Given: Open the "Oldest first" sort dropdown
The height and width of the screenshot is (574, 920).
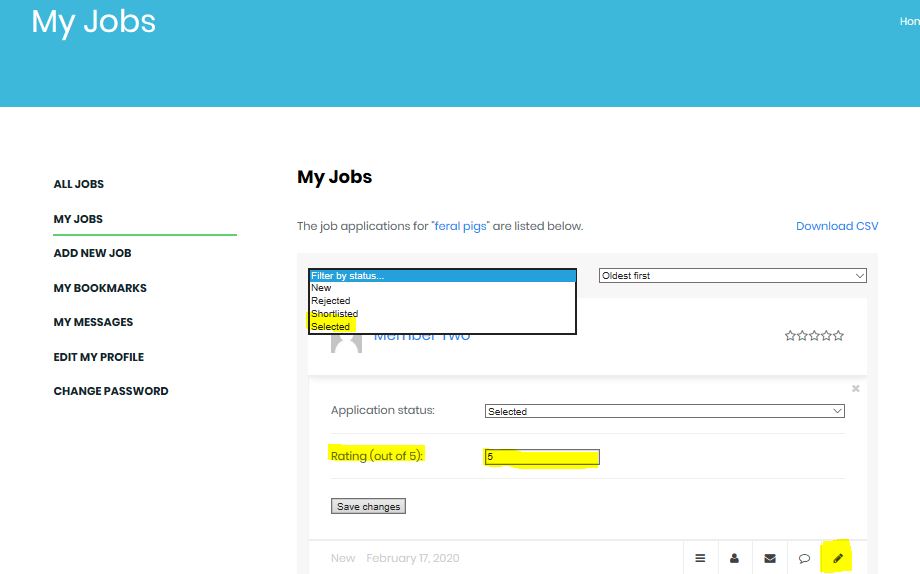Looking at the screenshot, I should tap(732, 276).
